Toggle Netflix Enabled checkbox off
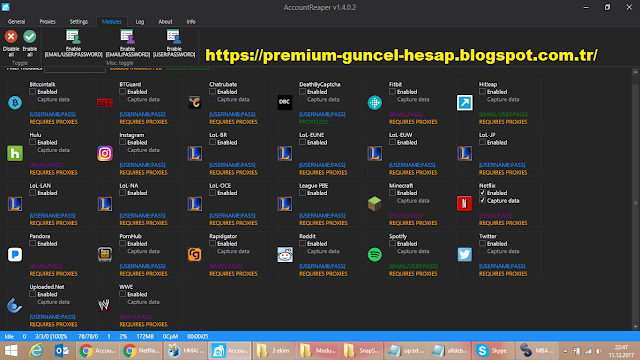Viewport: 640px width, 360px height. pos(482,193)
